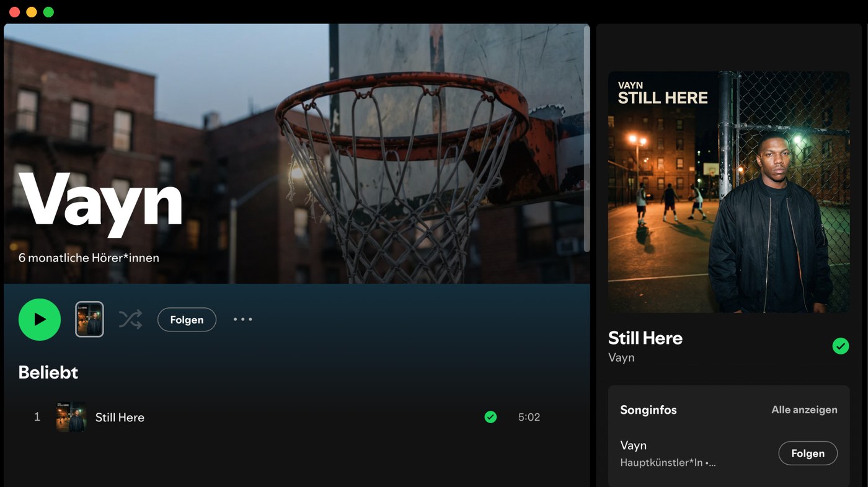Minimize the window with yellow button
Screen dimensions: 868x487
(x=31, y=12)
